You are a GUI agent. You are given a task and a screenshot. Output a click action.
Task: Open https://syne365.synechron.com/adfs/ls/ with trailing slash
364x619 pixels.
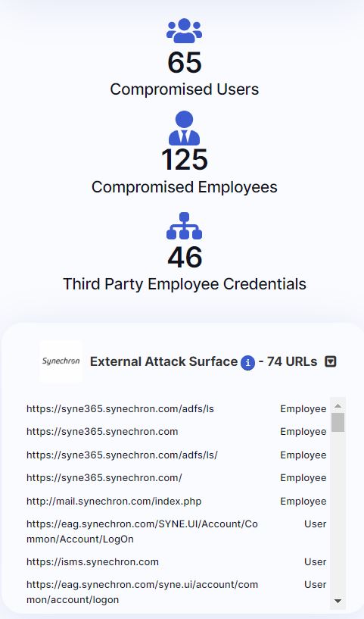click(123, 455)
